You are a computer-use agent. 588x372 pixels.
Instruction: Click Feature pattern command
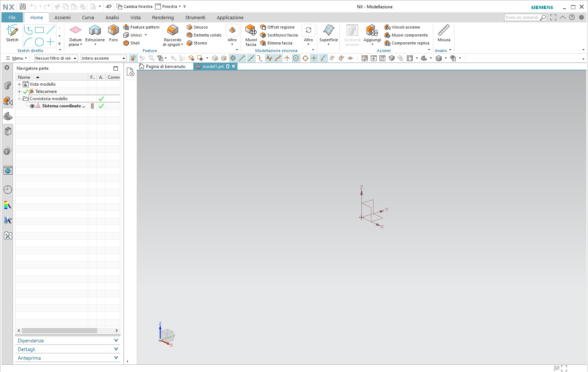(141, 27)
